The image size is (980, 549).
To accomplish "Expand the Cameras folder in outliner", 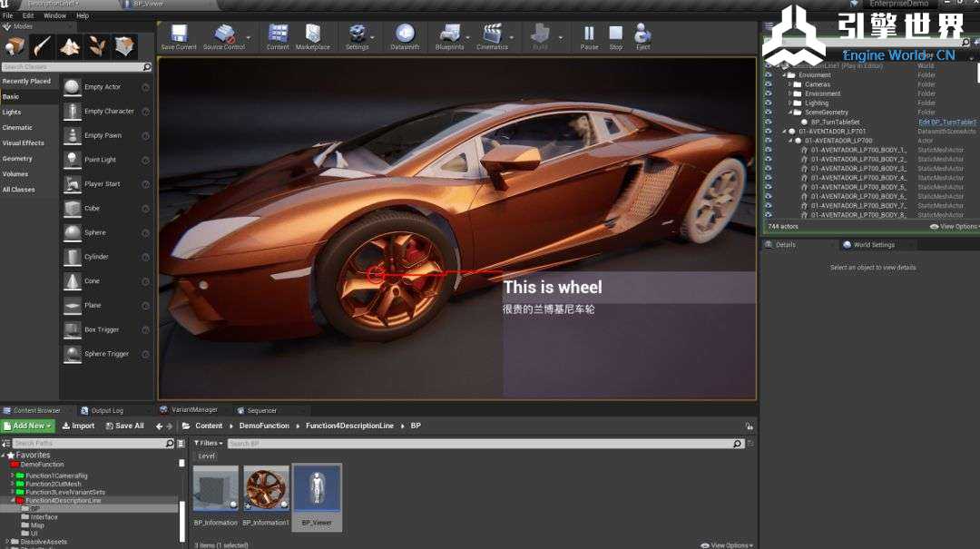I will pyautogui.click(x=789, y=84).
